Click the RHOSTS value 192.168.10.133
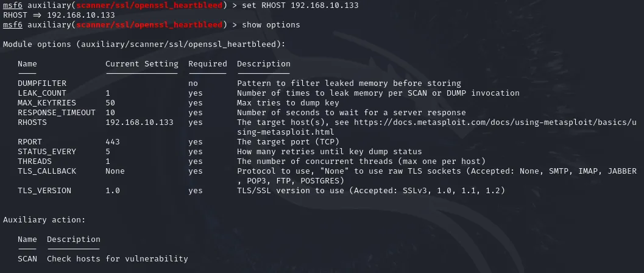The width and height of the screenshot is (644, 273). click(x=140, y=122)
